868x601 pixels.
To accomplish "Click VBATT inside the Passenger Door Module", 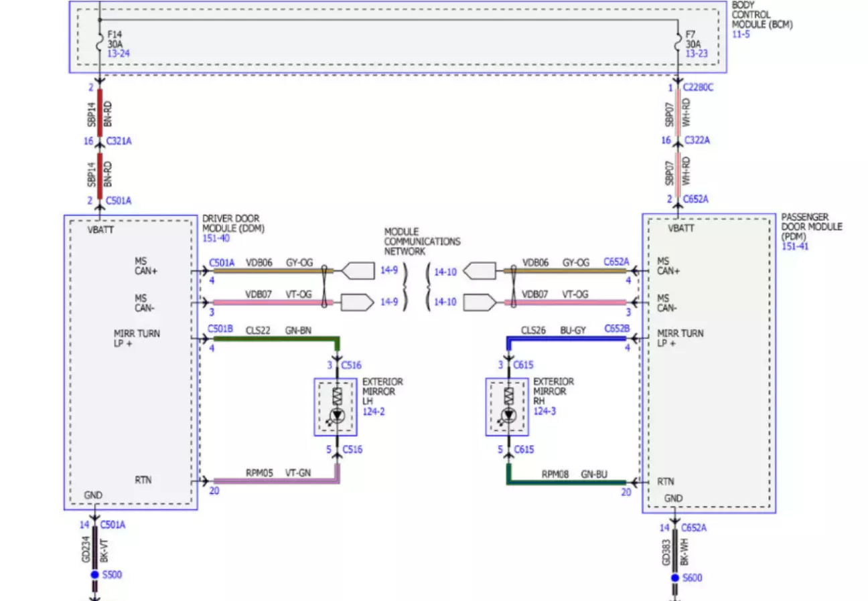I will (x=681, y=228).
